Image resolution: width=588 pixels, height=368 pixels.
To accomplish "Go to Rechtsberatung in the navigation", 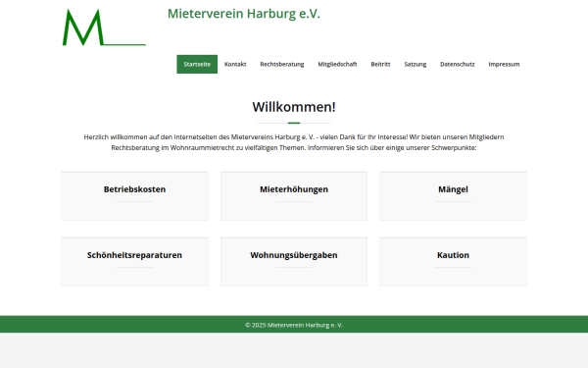I will click(282, 64).
